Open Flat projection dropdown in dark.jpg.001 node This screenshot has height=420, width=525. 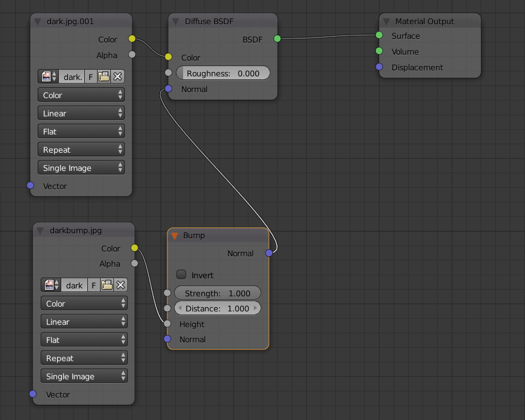click(x=81, y=131)
